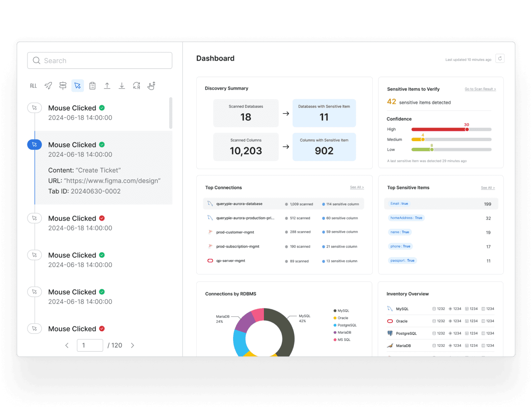Click the page number input box
This screenshot has width=532, height=407.
(x=90, y=345)
